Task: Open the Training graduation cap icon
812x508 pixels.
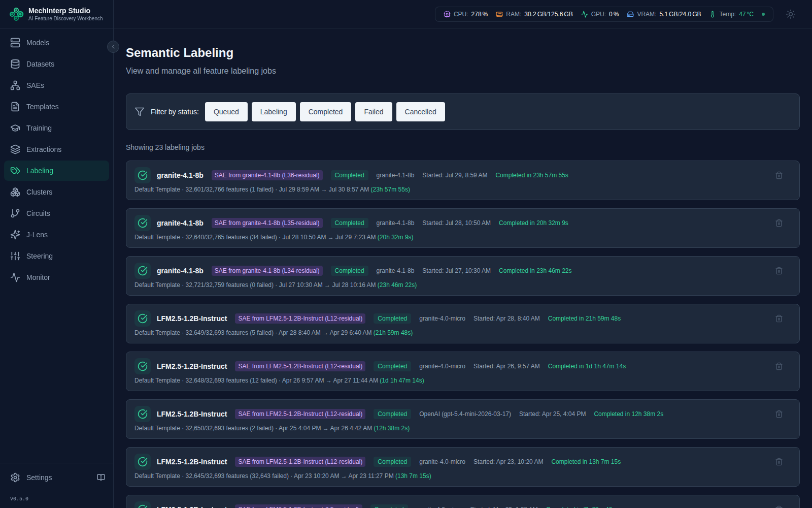Action: point(15,128)
